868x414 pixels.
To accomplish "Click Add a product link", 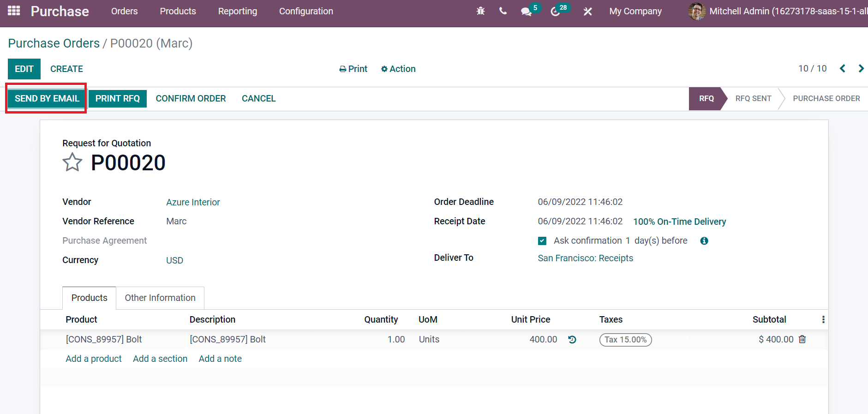I will pos(94,359).
